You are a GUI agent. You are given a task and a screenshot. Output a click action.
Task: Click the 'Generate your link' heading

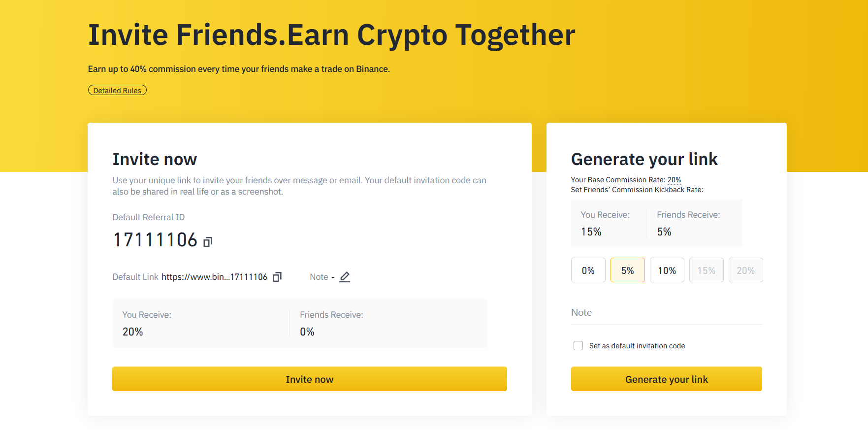[644, 159]
